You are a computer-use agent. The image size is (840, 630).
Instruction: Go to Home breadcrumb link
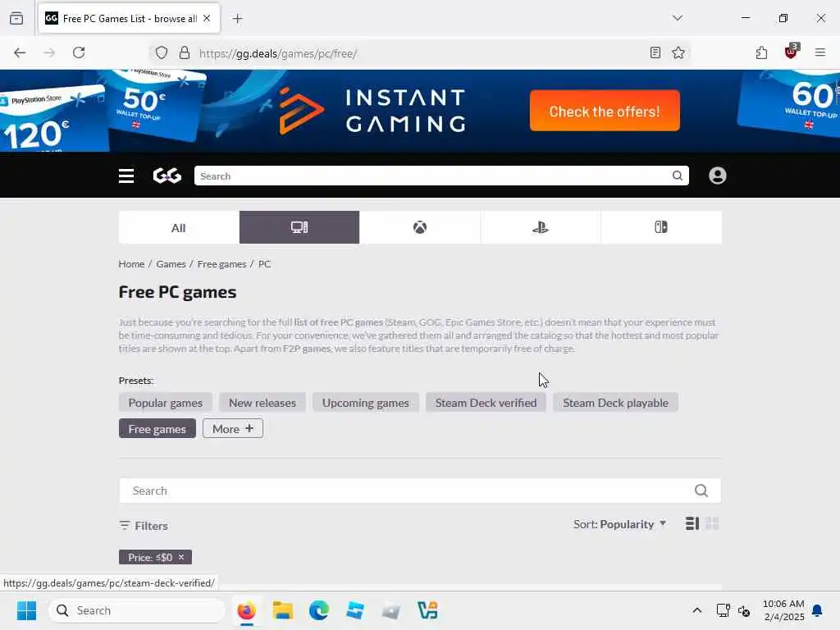pyautogui.click(x=131, y=264)
